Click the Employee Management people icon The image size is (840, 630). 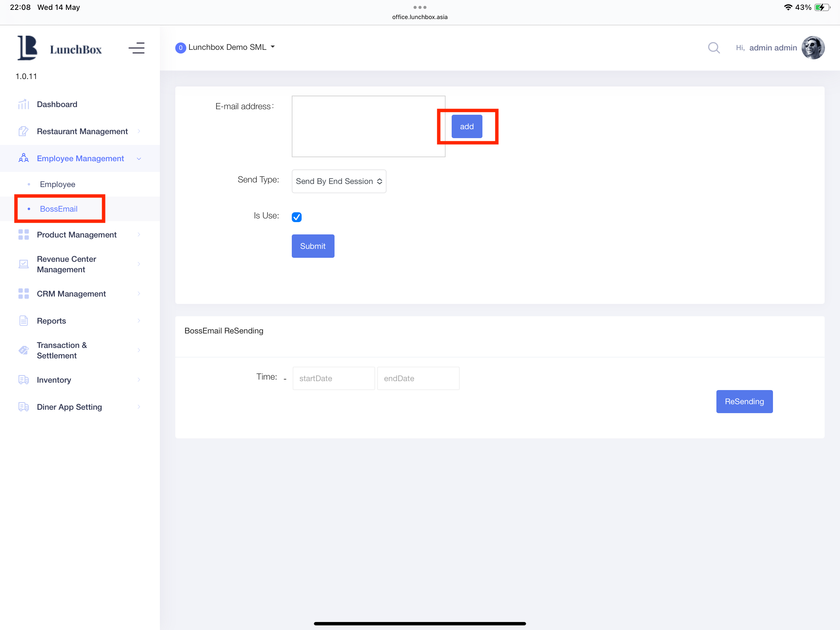pos(24,158)
